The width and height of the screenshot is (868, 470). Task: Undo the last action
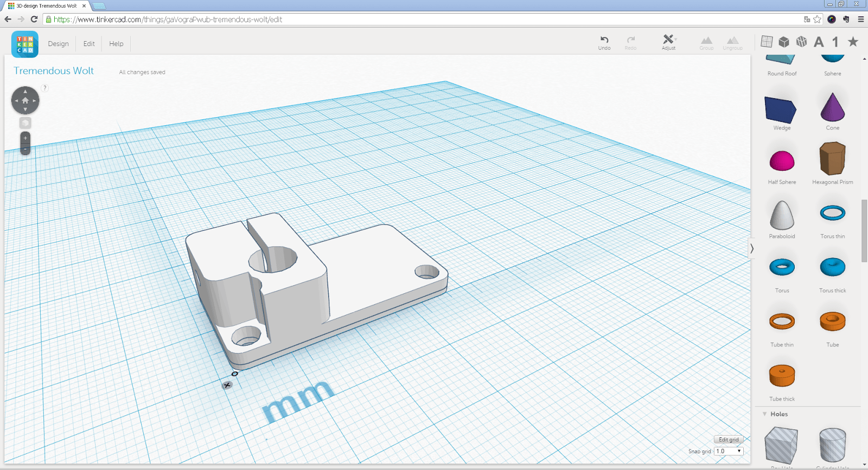(x=604, y=43)
